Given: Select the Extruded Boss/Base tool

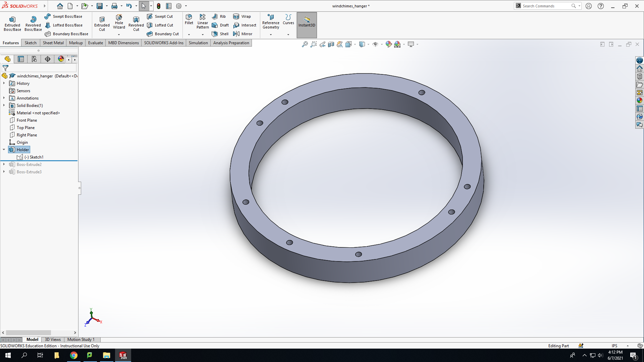Looking at the screenshot, I should click(x=12, y=24).
